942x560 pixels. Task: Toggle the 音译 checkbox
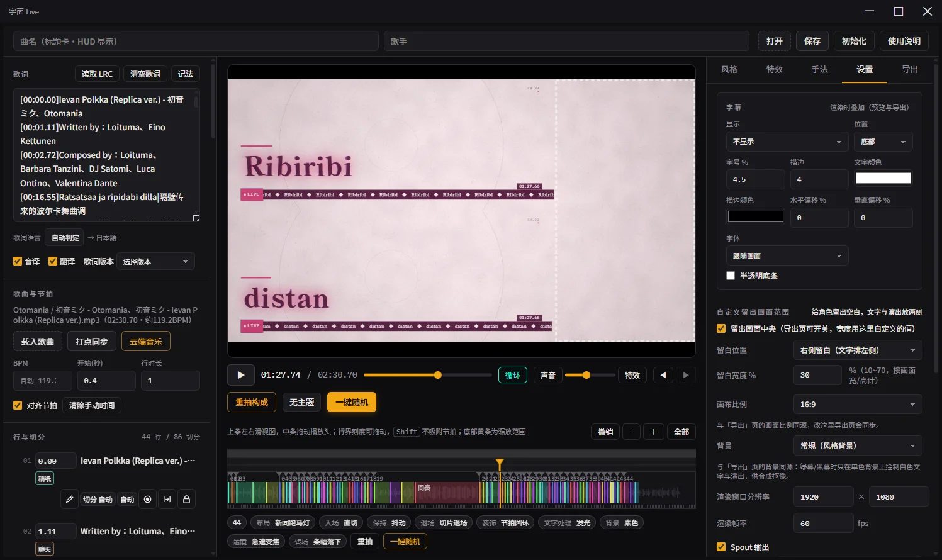pos(18,261)
